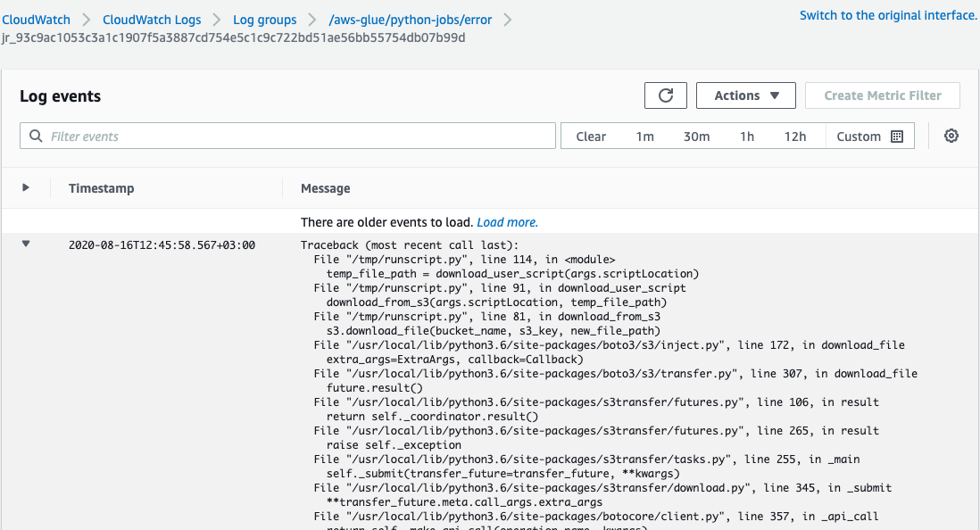
Task: Click the Load more older events link
Action: (x=507, y=222)
